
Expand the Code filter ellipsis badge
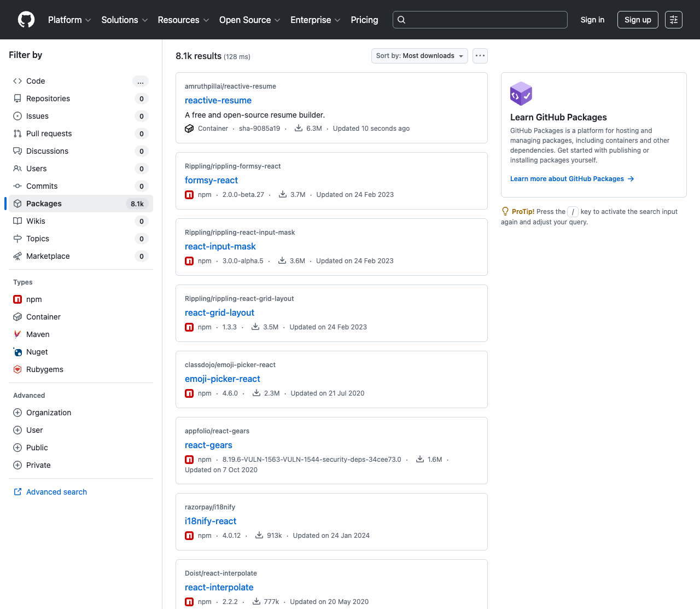tap(141, 81)
